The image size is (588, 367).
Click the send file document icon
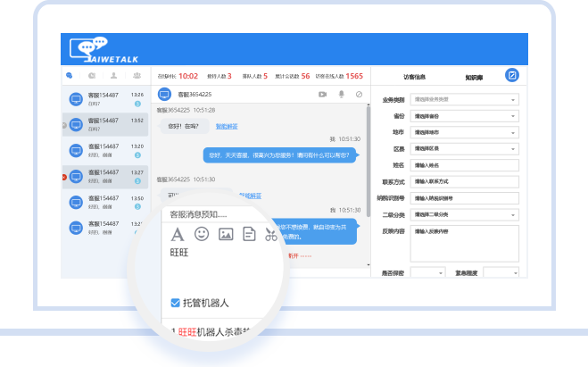click(x=249, y=235)
